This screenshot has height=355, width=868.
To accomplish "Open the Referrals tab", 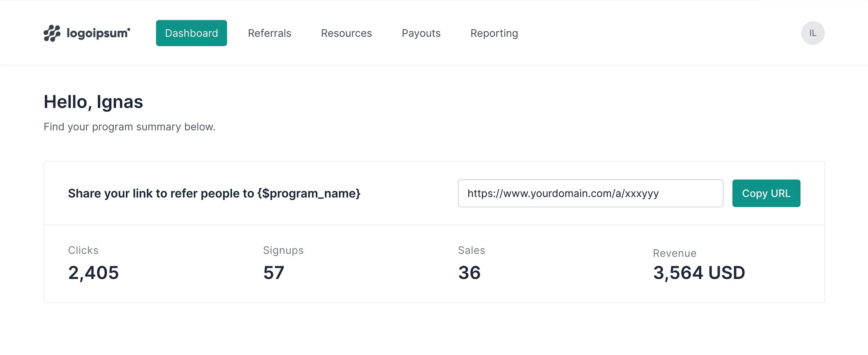I will coord(270,33).
